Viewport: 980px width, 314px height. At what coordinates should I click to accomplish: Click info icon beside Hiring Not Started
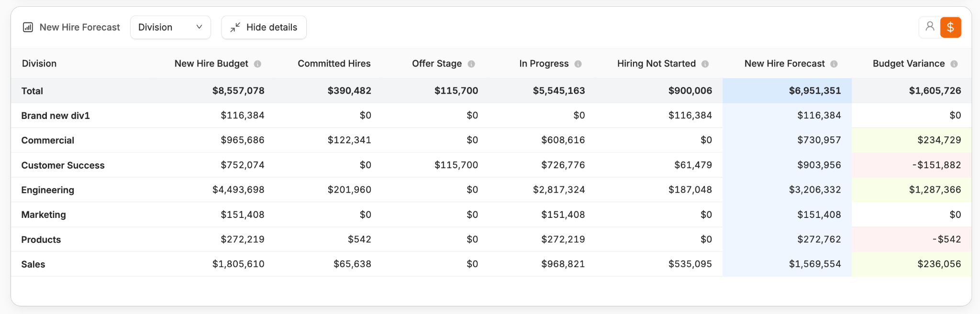[x=705, y=64]
